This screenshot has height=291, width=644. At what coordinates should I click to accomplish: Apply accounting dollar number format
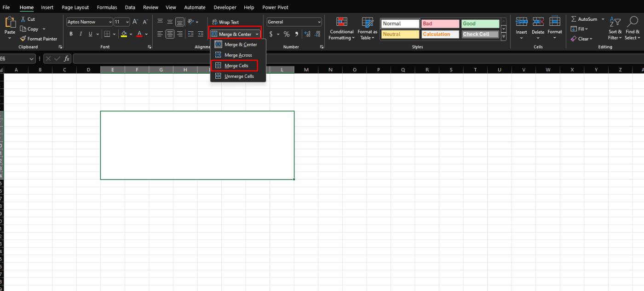pyautogui.click(x=271, y=34)
